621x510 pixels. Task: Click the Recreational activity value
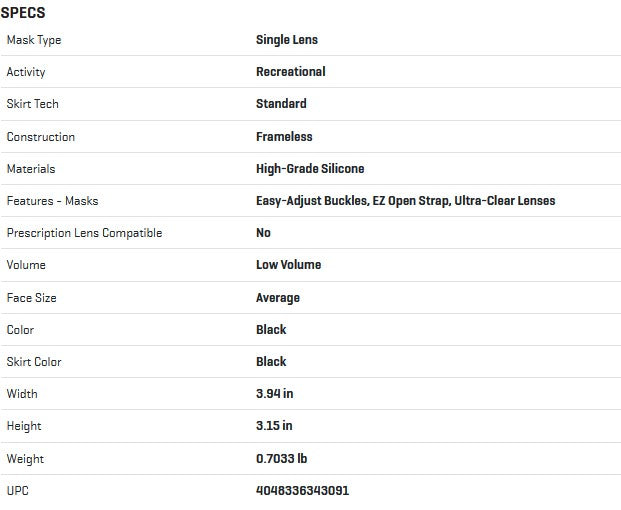[x=291, y=72]
